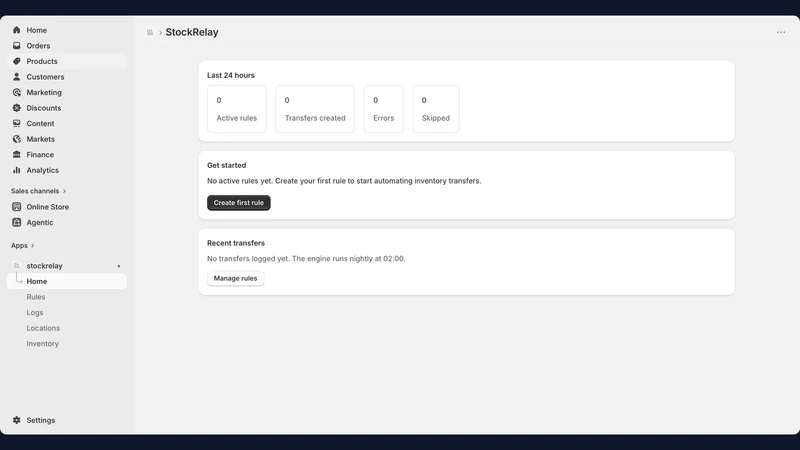
Task: Select StockRelay Home sub-item
Action: 66,281
